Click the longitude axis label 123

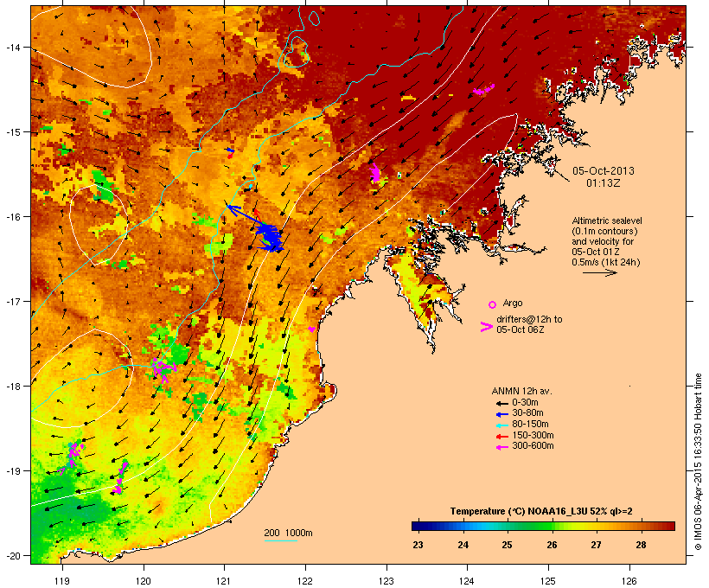pyautogui.click(x=386, y=581)
